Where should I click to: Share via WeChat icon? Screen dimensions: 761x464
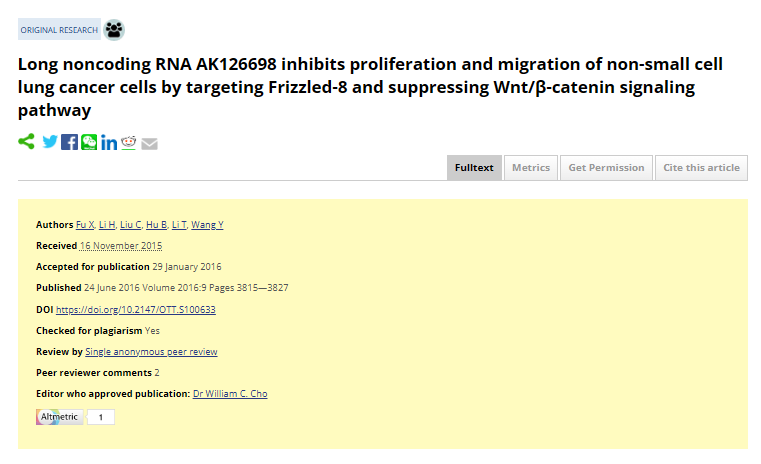[89, 142]
